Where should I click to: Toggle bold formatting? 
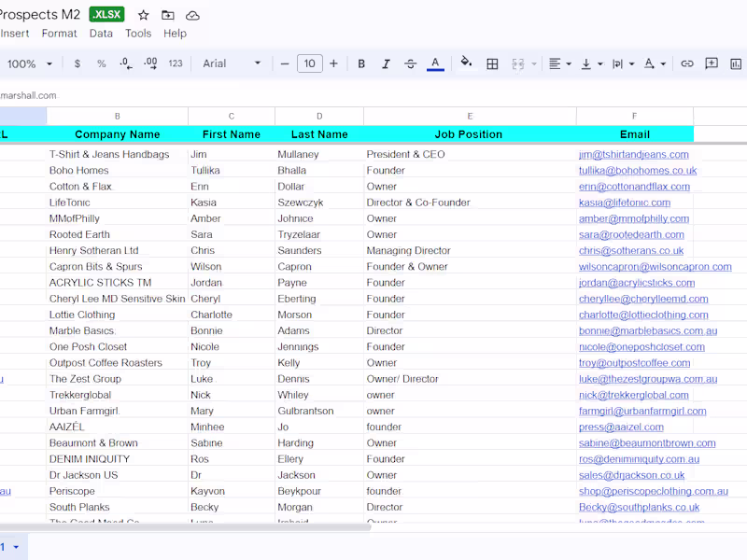361,63
